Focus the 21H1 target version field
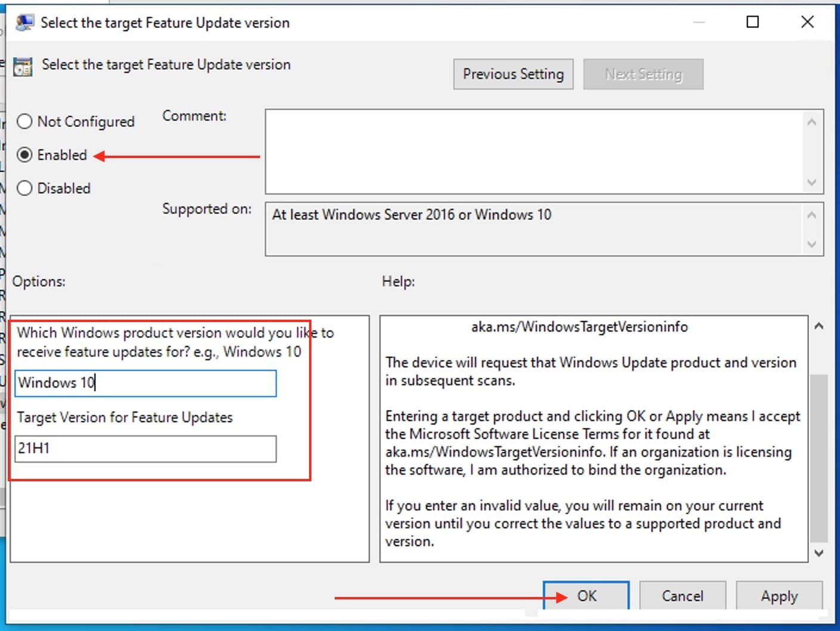 [x=146, y=448]
